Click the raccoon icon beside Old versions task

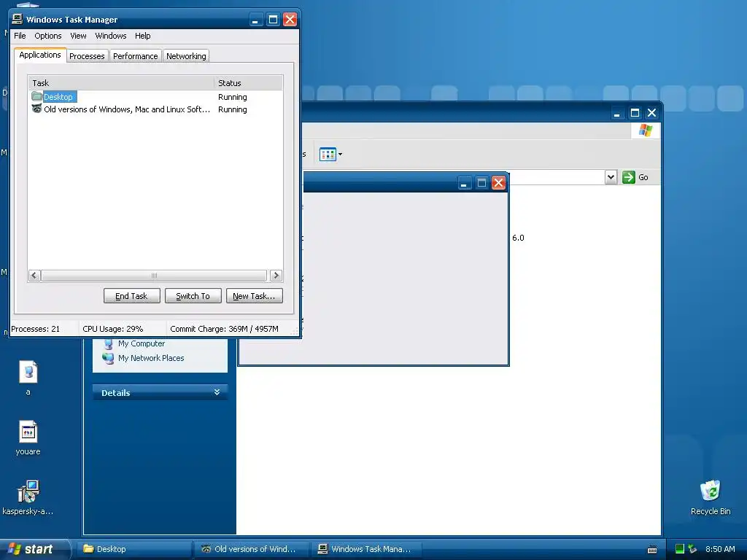click(36, 109)
